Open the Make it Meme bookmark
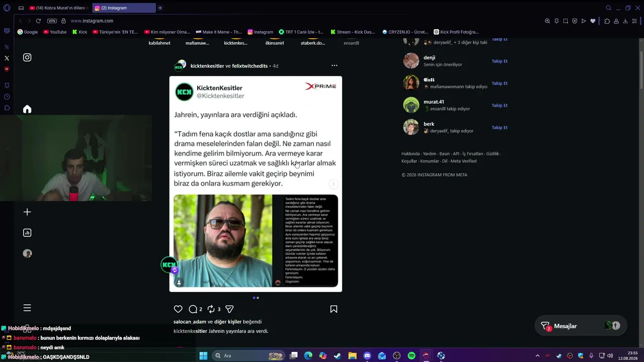Image resolution: width=644 pixels, height=362 pixels. pos(219,32)
